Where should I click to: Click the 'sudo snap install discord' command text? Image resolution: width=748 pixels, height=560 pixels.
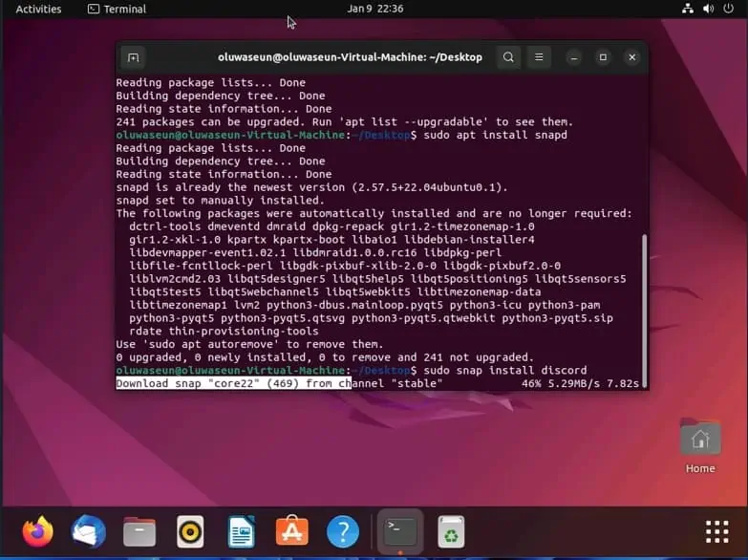click(505, 371)
